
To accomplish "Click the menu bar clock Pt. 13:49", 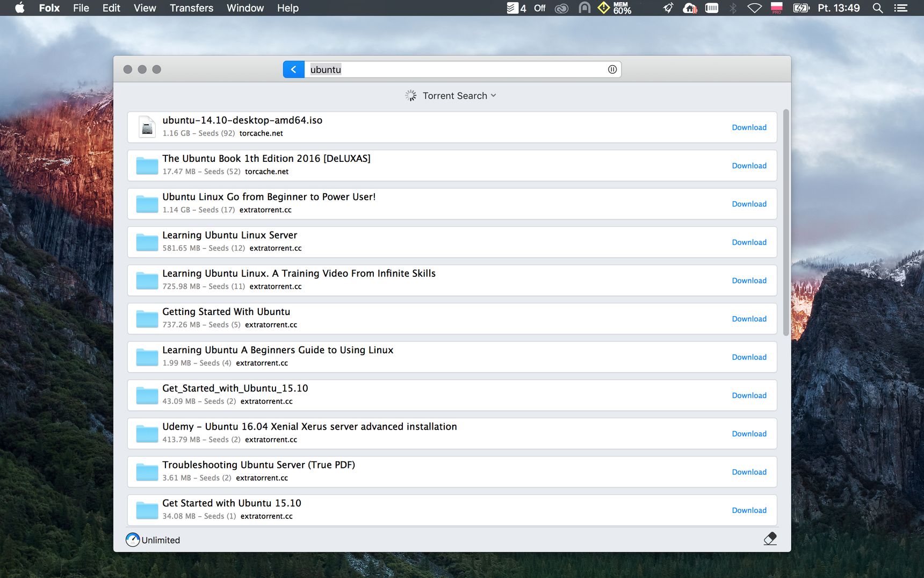I will point(839,8).
